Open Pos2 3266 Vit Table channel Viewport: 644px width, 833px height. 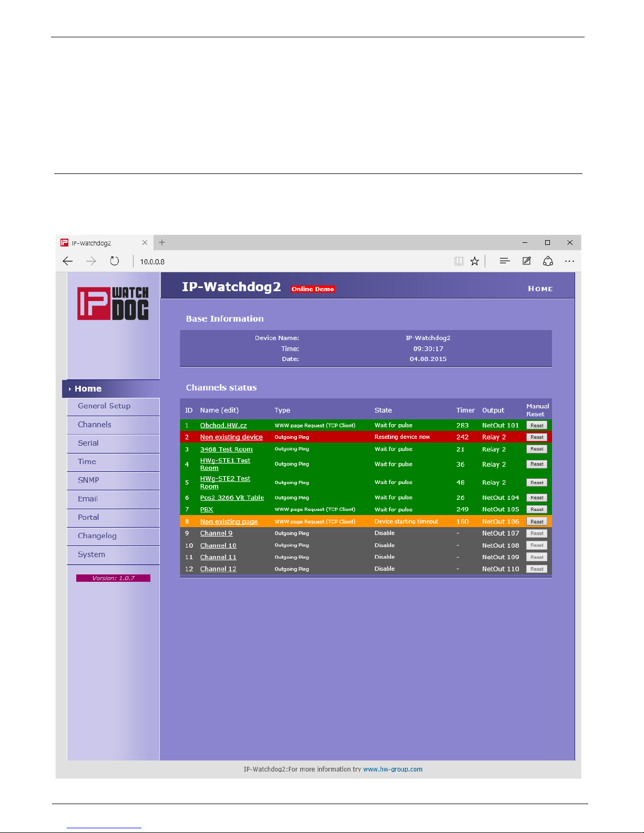click(x=232, y=498)
